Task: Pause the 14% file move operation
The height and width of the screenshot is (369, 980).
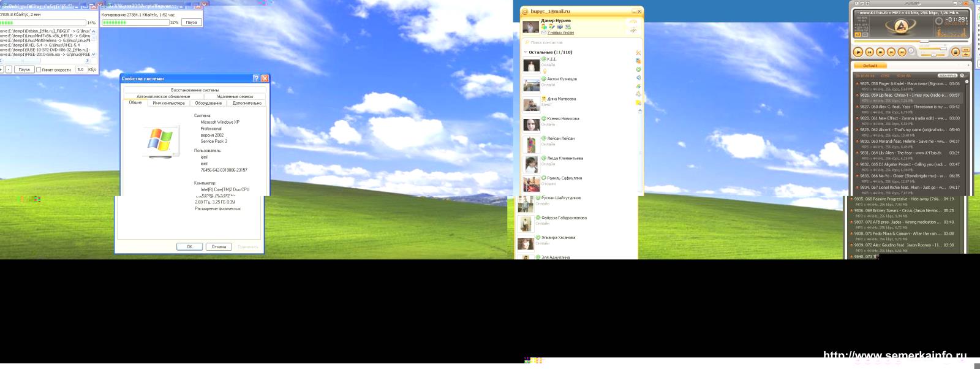Action: [x=24, y=70]
